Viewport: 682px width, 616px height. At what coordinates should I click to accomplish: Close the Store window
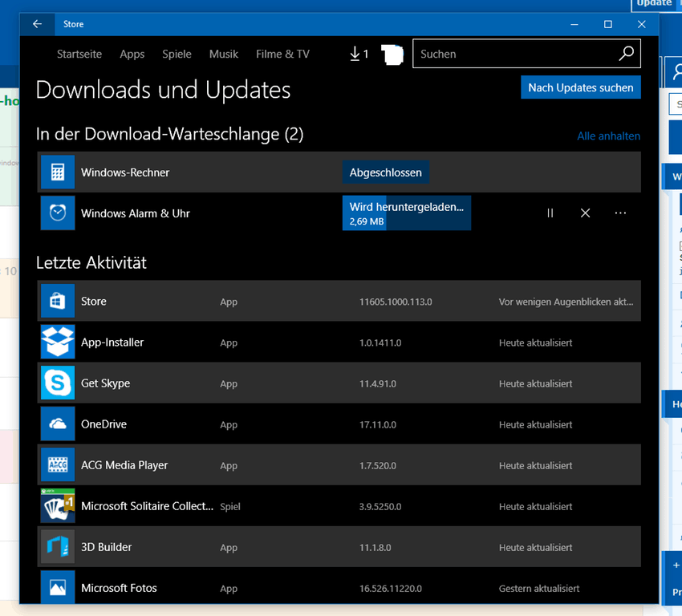click(x=642, y=24)
